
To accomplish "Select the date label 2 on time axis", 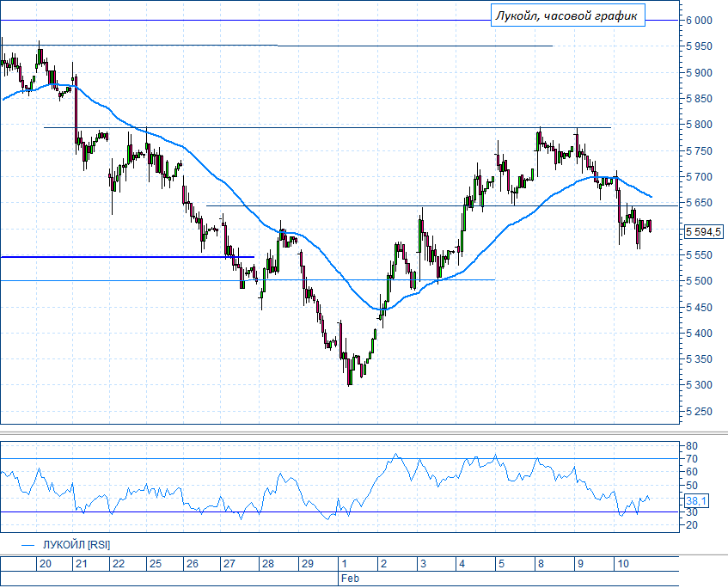I will 383,564.
